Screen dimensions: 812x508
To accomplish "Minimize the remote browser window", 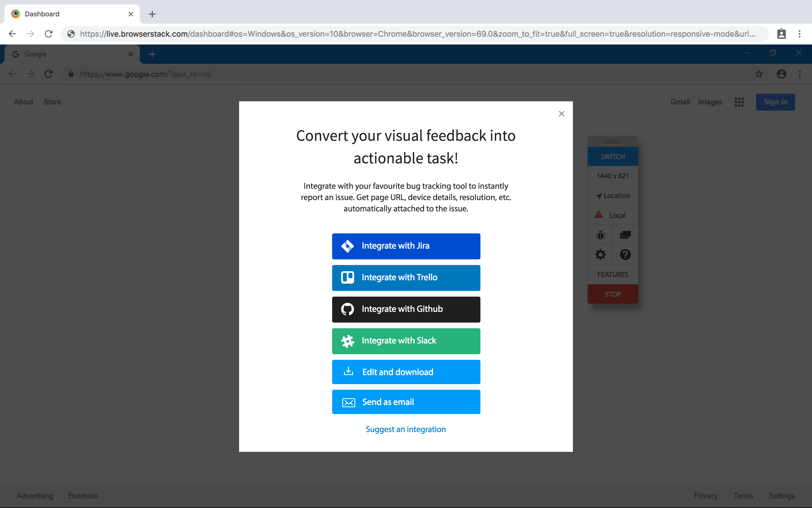I will click(x=747, y=53).
